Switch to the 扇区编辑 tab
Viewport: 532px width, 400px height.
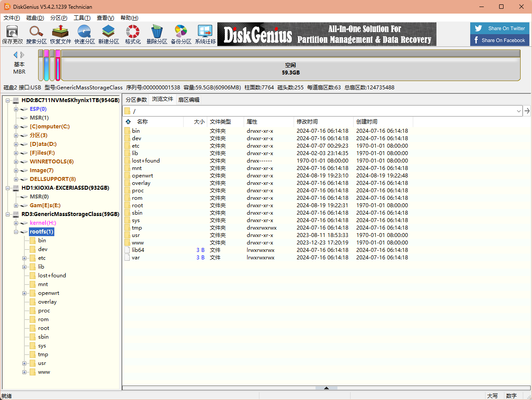(x=188, y=99)
